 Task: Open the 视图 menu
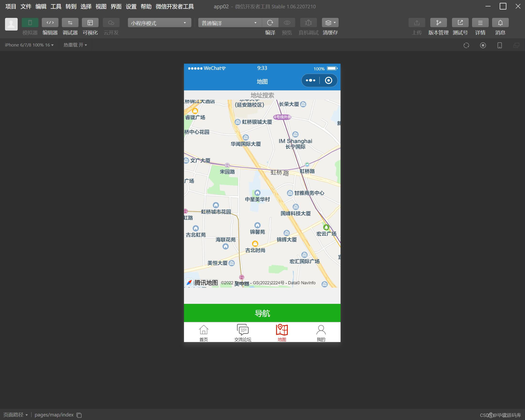[x=101, y=7]
